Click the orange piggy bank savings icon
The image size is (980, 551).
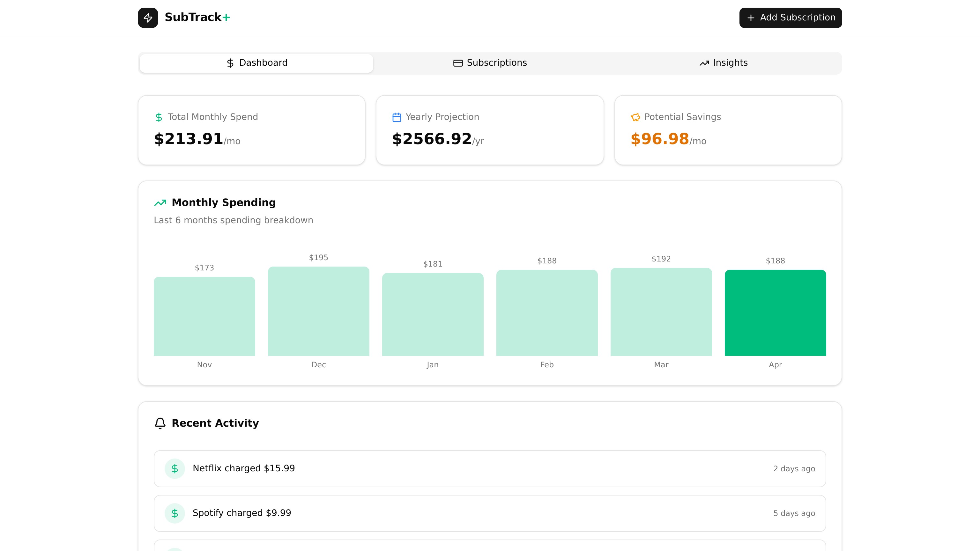(635, 117)
